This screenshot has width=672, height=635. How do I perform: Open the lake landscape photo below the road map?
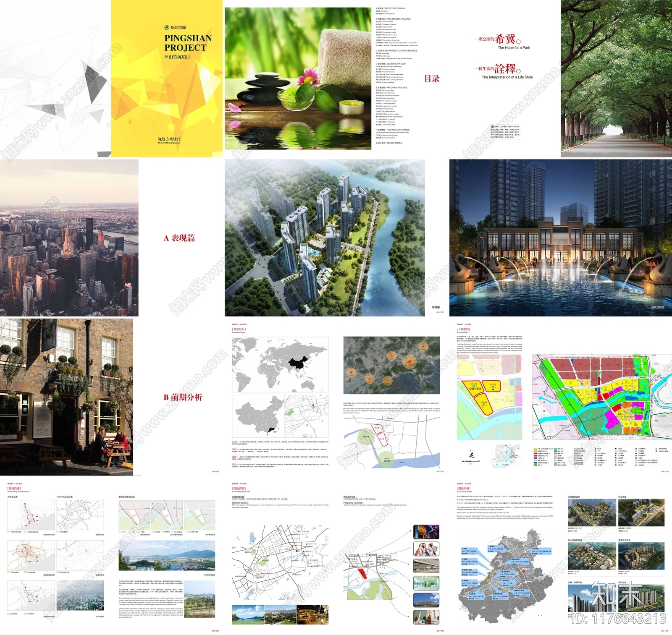pyautogui.click(x=248, y=615)
